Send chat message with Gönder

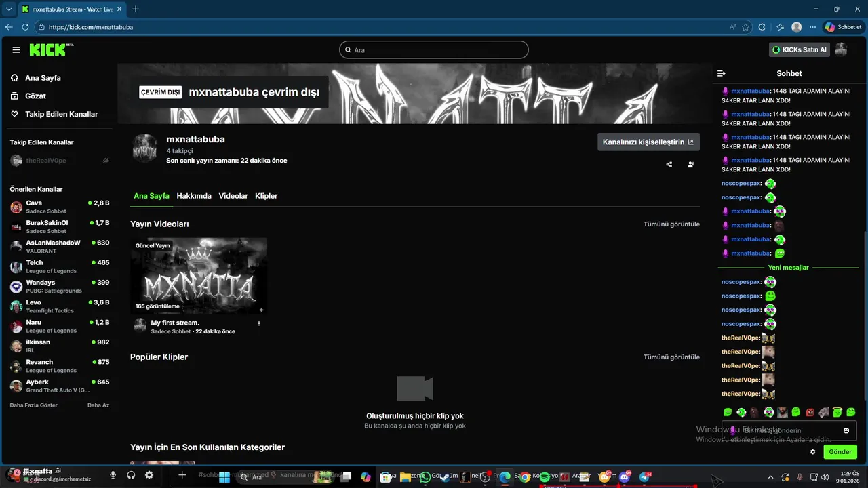coord(840,451)
